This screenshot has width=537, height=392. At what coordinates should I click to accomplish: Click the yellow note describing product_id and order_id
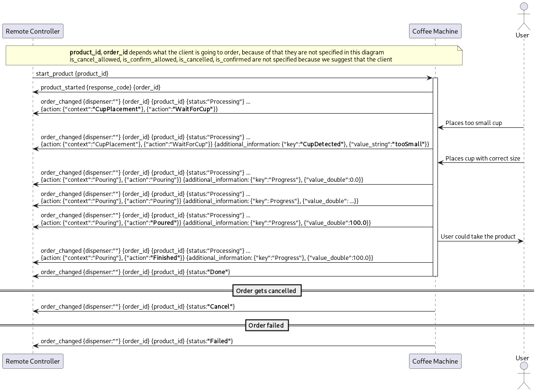(x=232, y=55)
